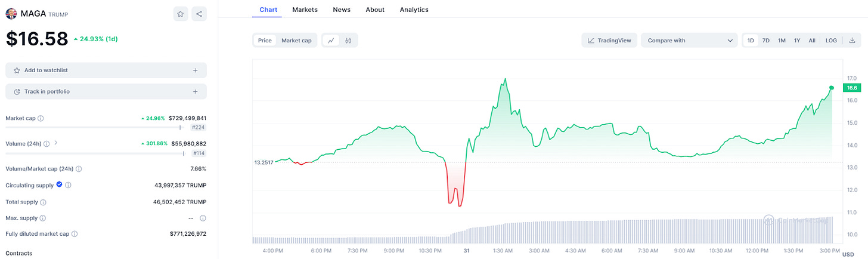Image resolution: width=868 pixels, height=259 pixels.
Task: Click the plus icon on Add to watchlist
Action: (195, 70)
